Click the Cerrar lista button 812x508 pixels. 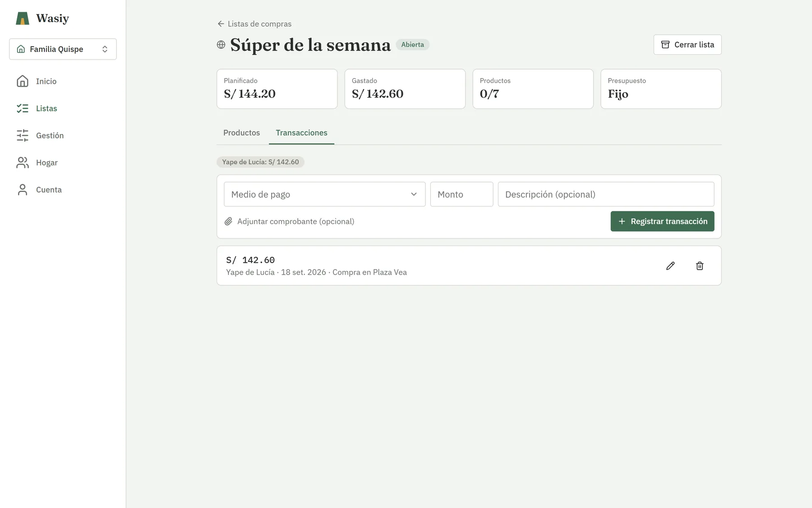click(687, 45)
